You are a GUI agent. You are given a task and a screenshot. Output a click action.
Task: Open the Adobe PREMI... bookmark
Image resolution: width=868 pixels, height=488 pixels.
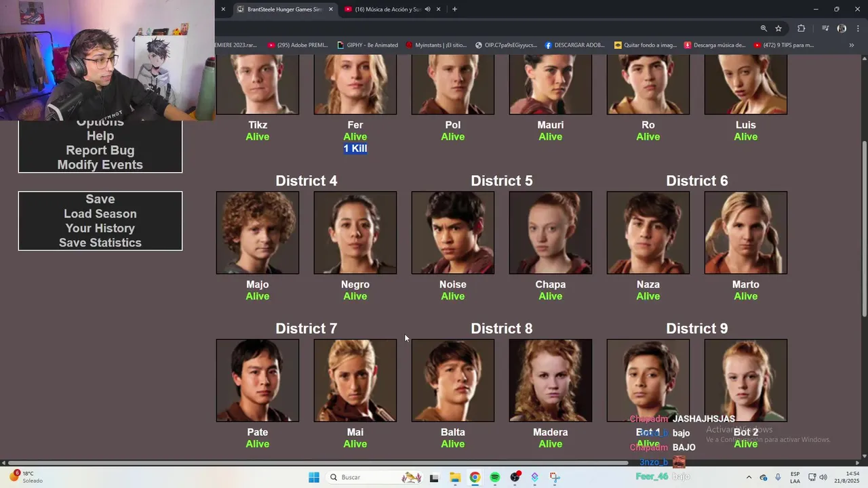point(298,45)
